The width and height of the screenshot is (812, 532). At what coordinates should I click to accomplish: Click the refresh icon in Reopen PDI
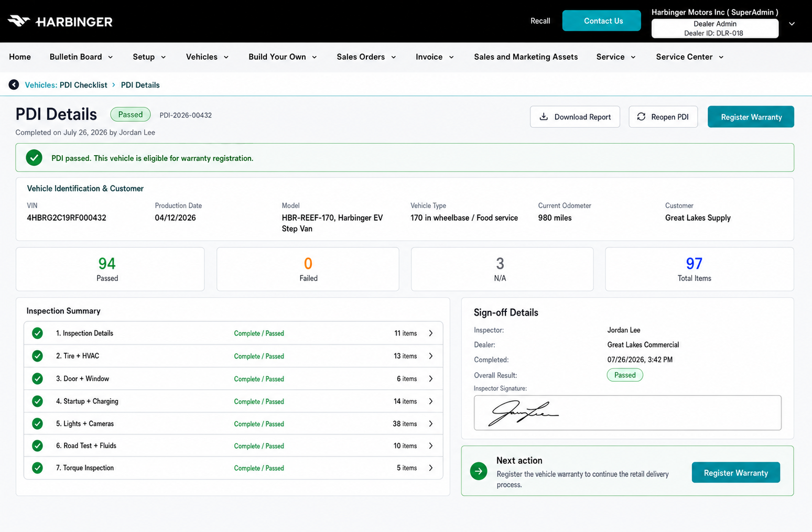pos(641,117)
